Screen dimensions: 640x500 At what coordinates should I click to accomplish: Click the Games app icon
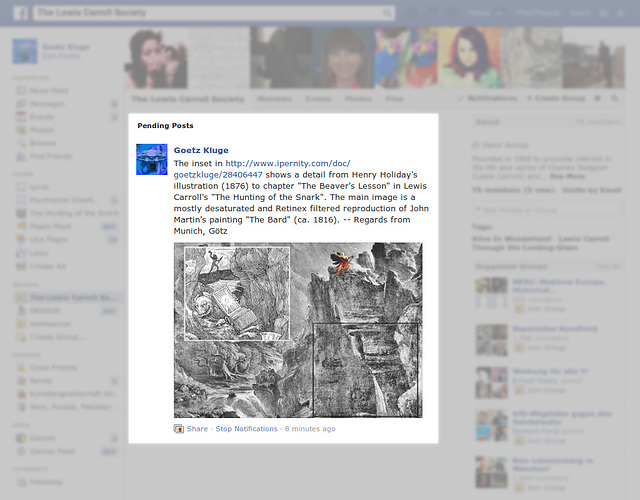pyautogui.click(x=21, y=438)
